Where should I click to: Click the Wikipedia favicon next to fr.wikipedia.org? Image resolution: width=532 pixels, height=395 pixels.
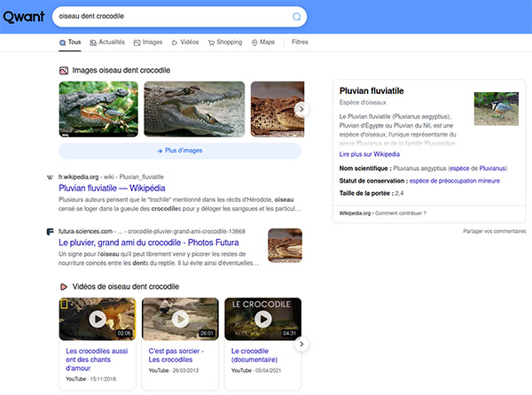pyautogui.click(x=50, y=177)
